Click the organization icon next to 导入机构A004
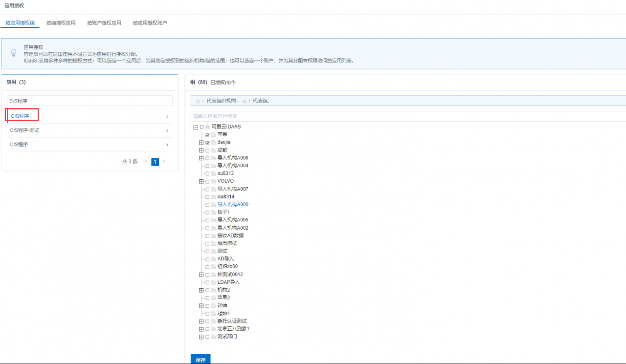Viewport: 626px width, 364px height. (x=213, y=166)
